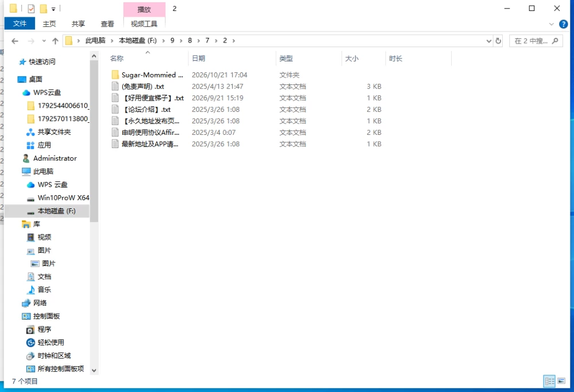Select the Sugar-Mommied folder

pos(147,75)
